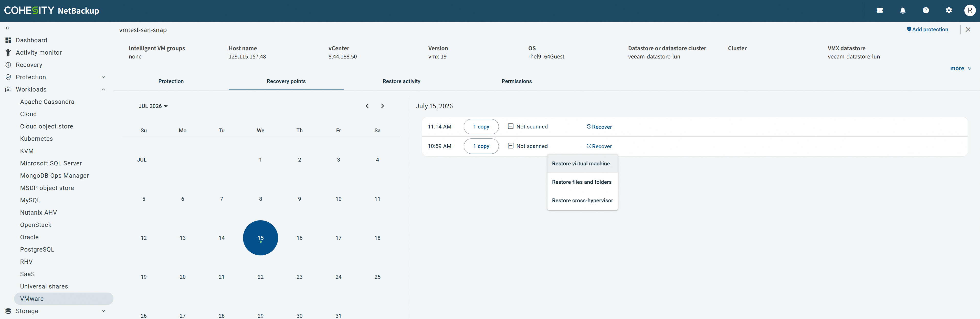Click the Cohesity NetBackup logo

(x=52, y=10)
